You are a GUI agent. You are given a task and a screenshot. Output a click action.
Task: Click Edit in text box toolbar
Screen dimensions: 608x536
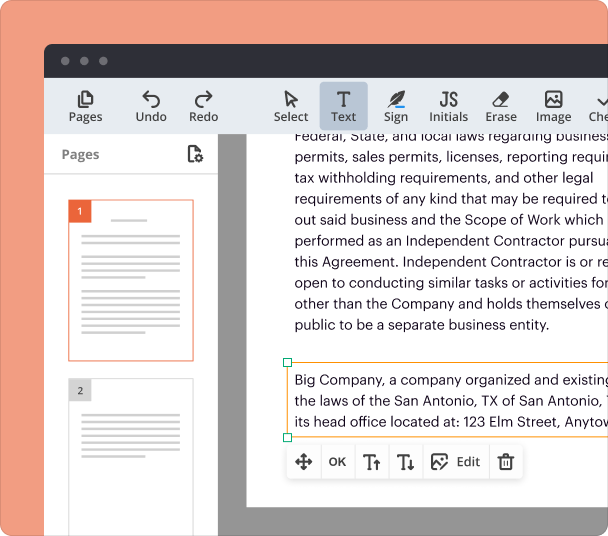click(x=456, y=462)
